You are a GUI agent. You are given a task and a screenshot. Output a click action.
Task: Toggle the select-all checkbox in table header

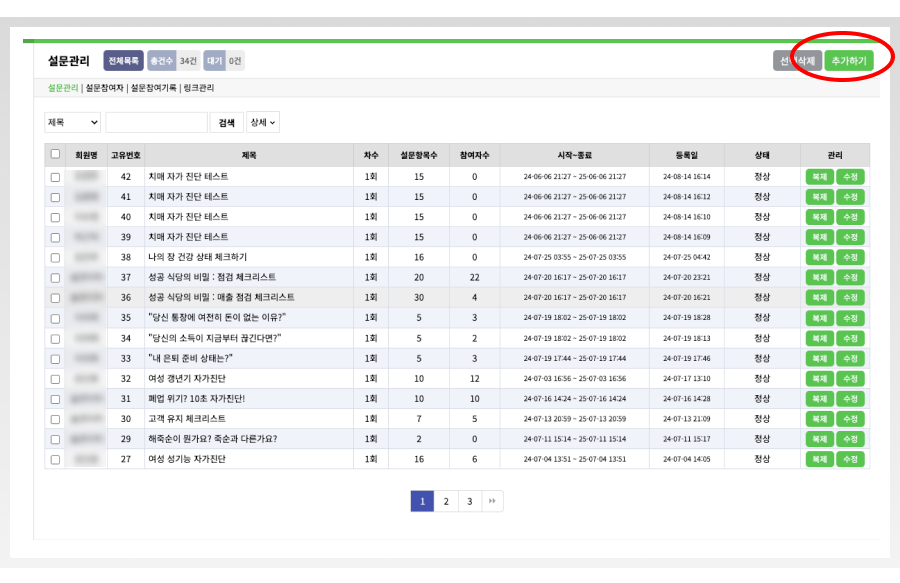[x=55, y=154]
